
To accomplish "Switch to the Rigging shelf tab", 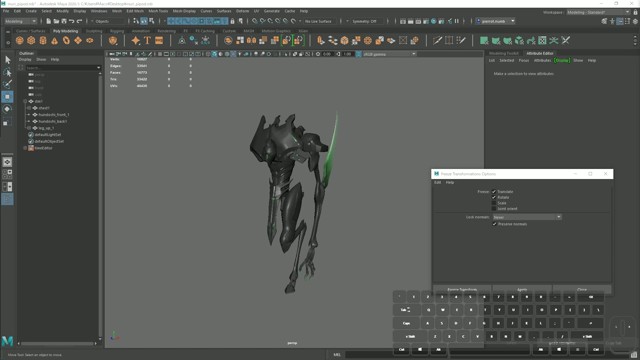I will coord(117,31).
